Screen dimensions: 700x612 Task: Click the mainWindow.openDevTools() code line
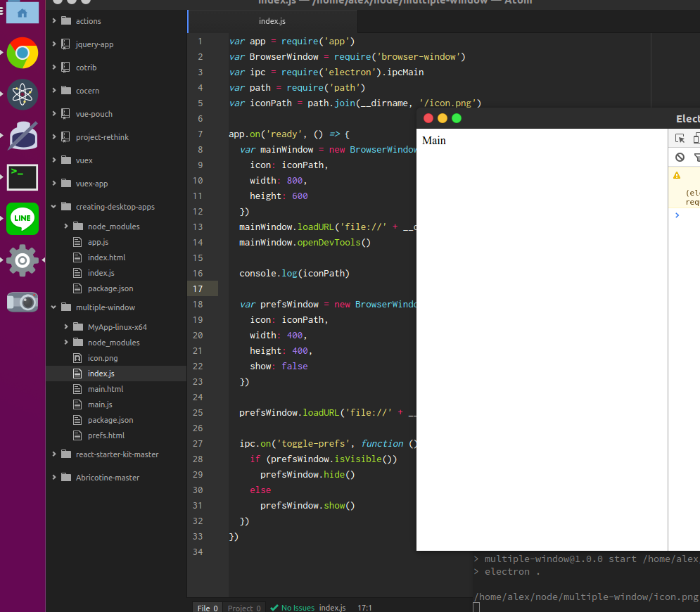click(305, 243)
